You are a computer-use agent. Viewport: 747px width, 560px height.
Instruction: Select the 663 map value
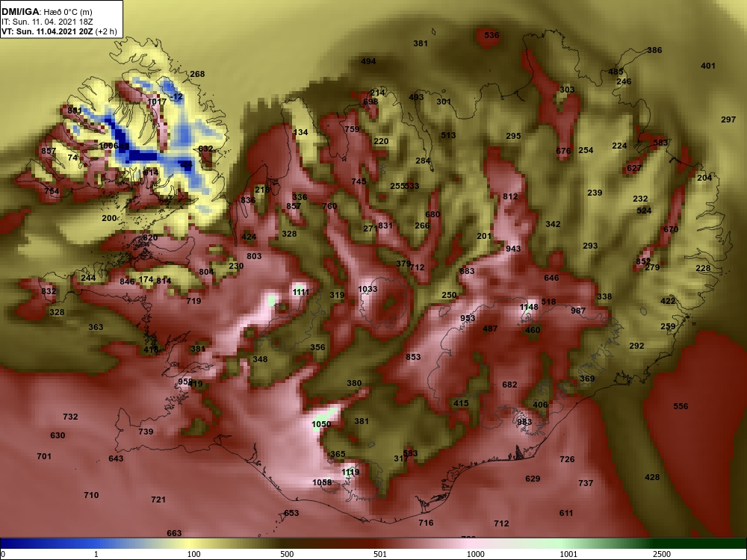click(x=174, y=533)
